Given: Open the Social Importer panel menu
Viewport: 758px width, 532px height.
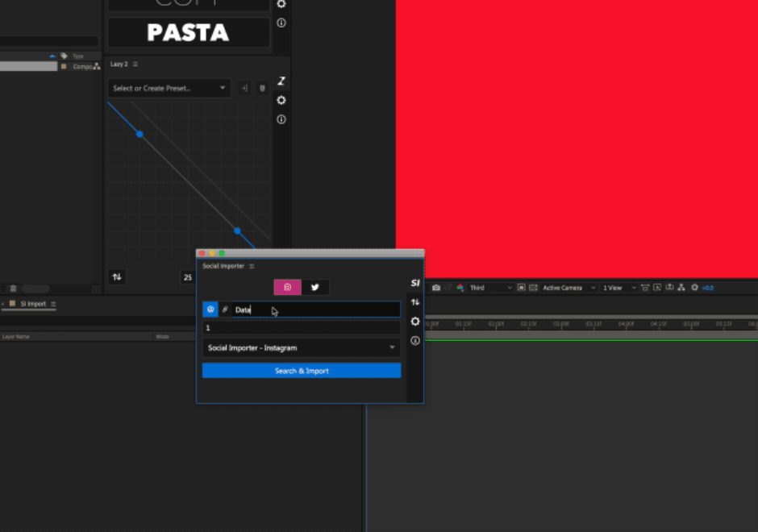Looking at the screenshot, I should click(252, 266).
